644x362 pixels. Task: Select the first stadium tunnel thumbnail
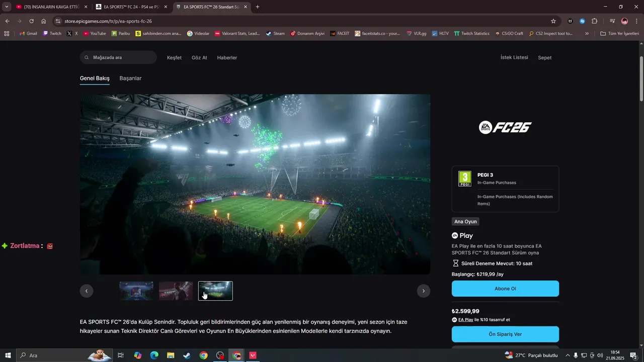coord(136,291)
